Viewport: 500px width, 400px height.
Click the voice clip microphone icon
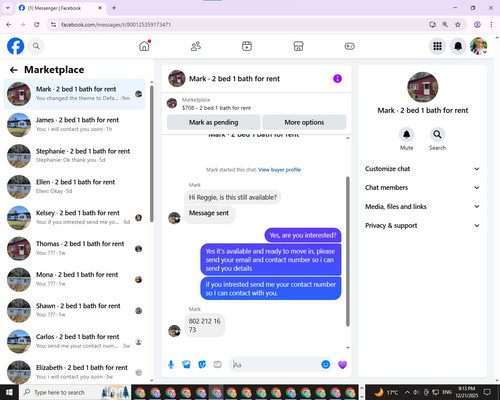click(x=171, y=364)
